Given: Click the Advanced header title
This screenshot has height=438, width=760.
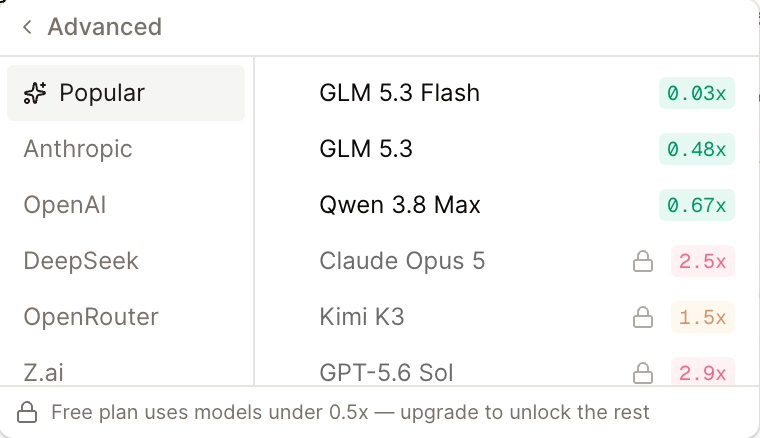Looking at the screenshot, I should tap(105, 27).
